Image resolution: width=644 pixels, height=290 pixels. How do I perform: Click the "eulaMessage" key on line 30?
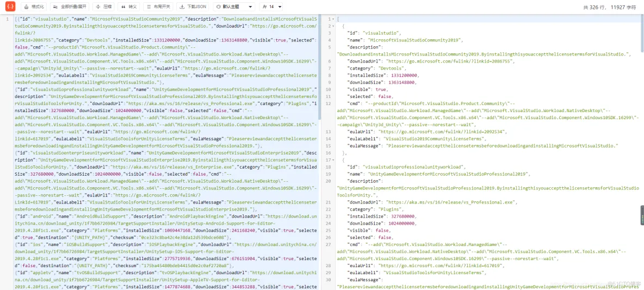[x=364, y=279]
